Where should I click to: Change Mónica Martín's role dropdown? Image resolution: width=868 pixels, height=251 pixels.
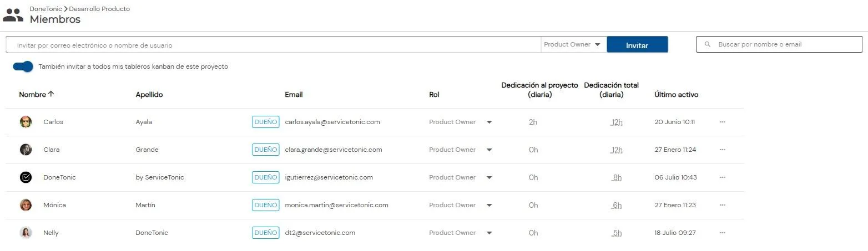click(x=461, y=205)
